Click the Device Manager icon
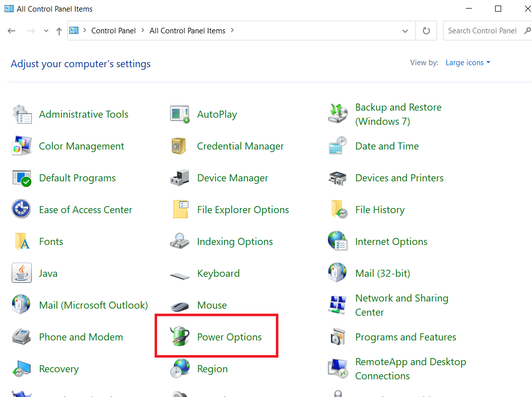Image resolution: width=532 pixels, height=397 pixels. point(179,178)
